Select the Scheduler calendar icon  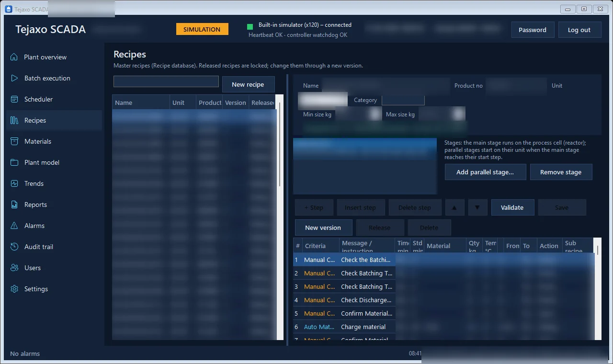(14, 99)
